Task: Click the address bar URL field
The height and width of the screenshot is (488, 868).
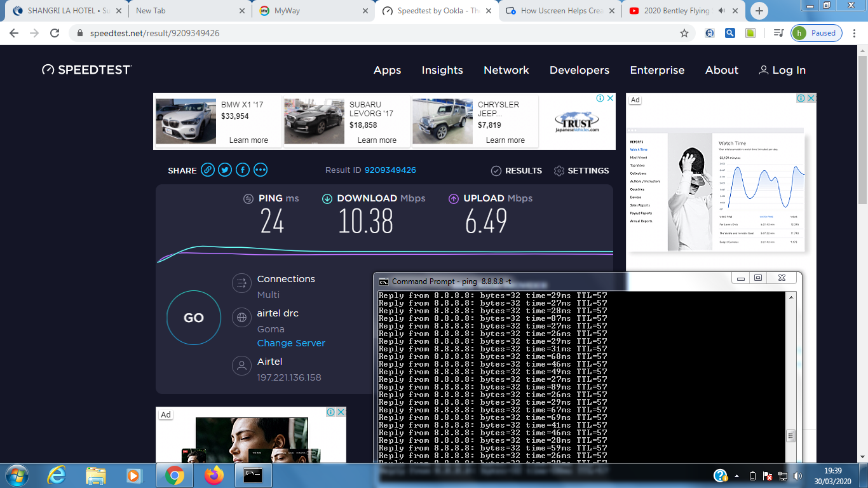Action: (381, 33)
